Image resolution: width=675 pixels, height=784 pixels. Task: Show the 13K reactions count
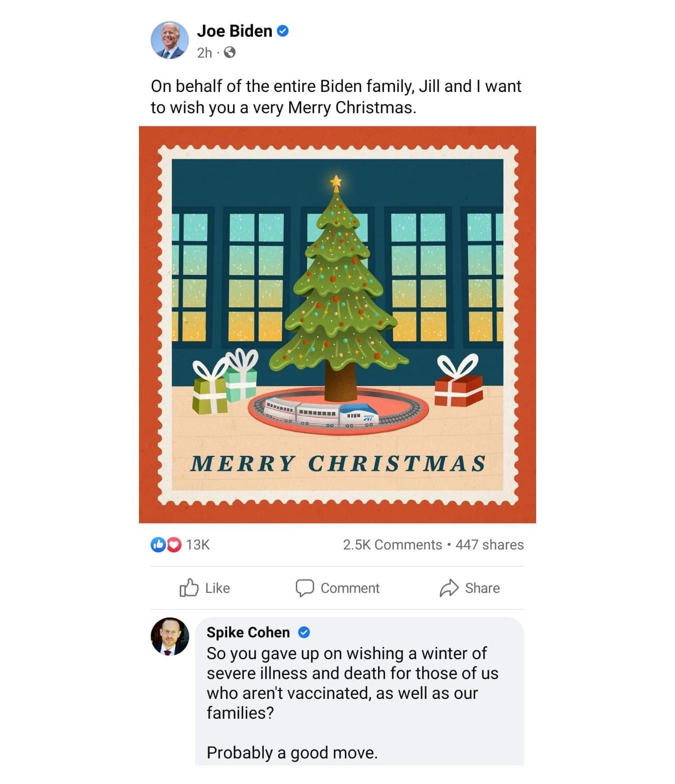point(198,544)
